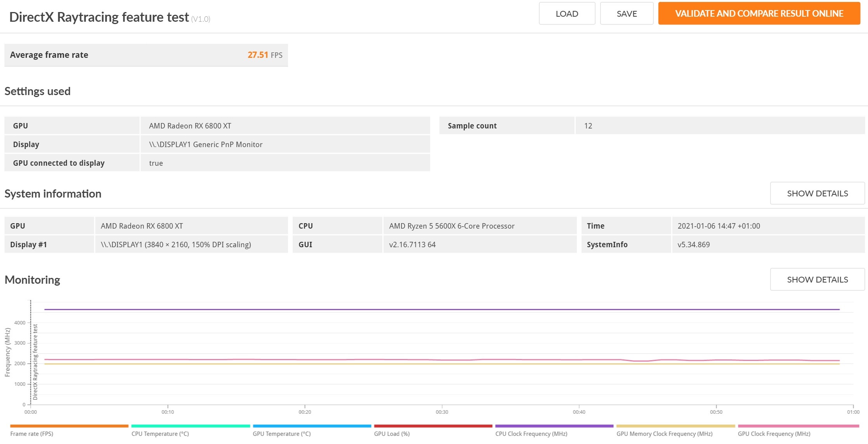The height and width of the screenshot is (444, 868).
Task: Click the SystemInfo version v5.34.869
Action: tap(694, 245)
